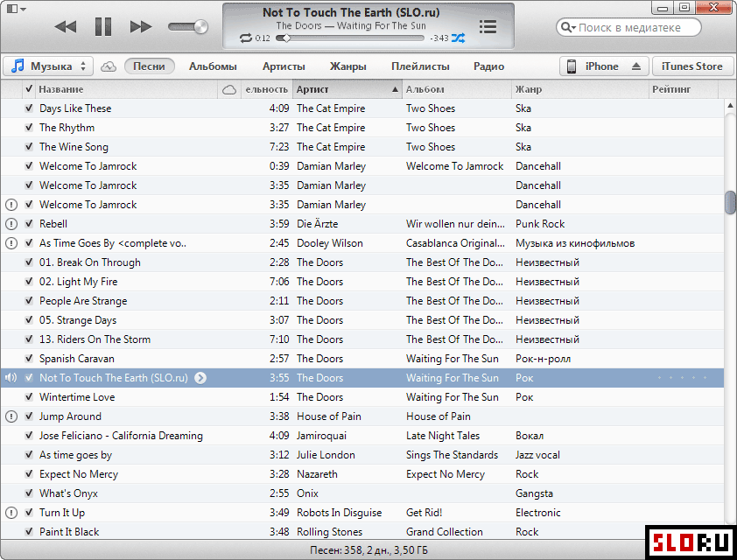
Task: Toggle the shuffle icon in the player
Action: click(459, 38)
